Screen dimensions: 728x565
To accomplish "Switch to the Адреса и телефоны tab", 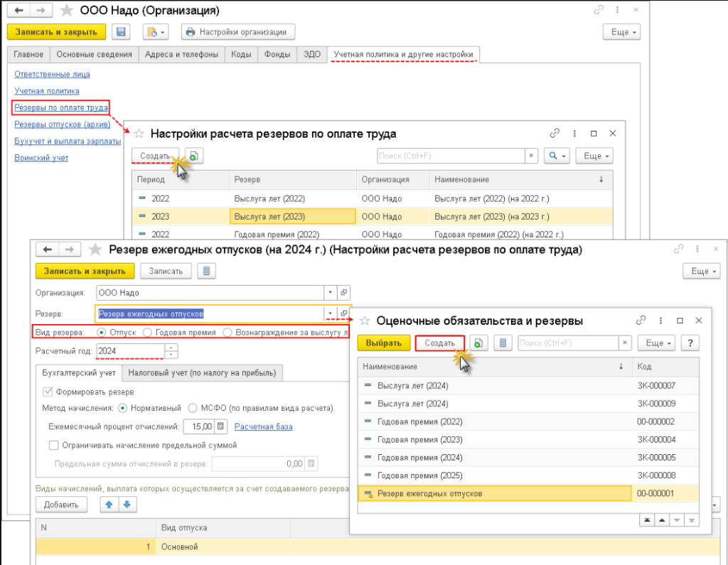I will coord(182,55).
